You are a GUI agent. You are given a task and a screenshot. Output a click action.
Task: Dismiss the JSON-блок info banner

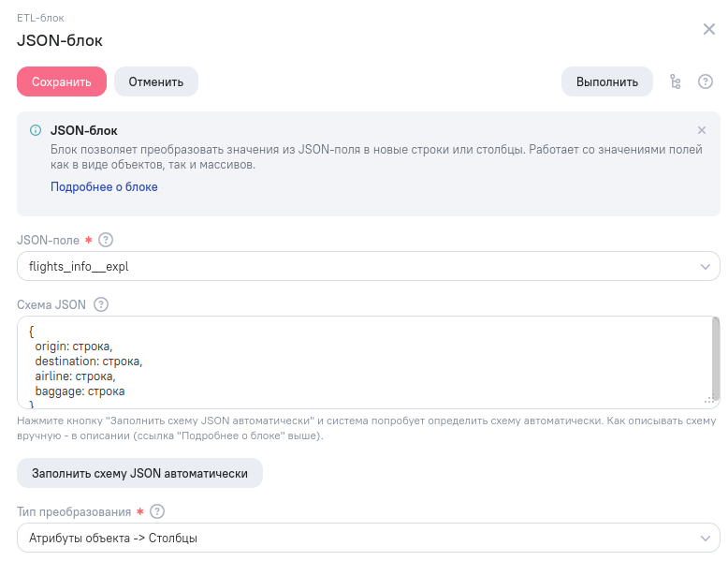coord(702,130)
